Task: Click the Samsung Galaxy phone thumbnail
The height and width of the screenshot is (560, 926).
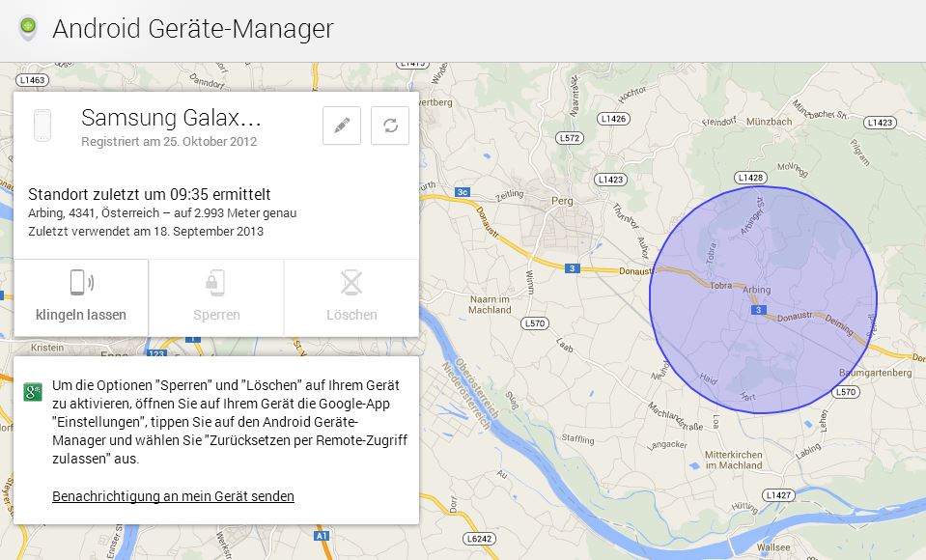Action: (43, 126)
